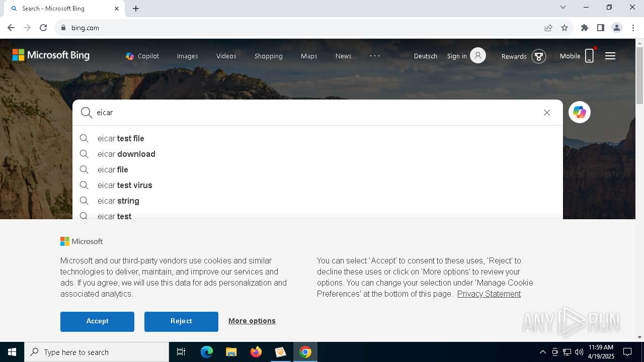Click the browser forward arrow

tap(27, 28)
